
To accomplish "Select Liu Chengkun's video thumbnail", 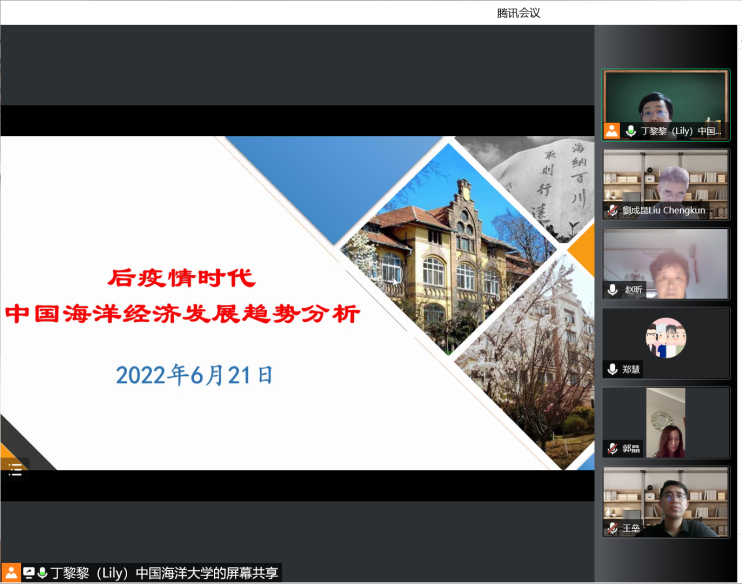I will [666, 178].
